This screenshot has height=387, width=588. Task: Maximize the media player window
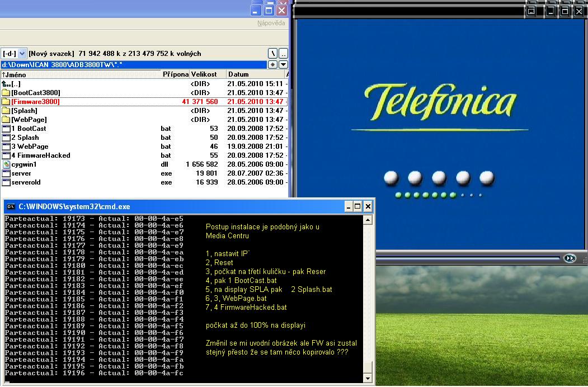click(x=565, y=11)
